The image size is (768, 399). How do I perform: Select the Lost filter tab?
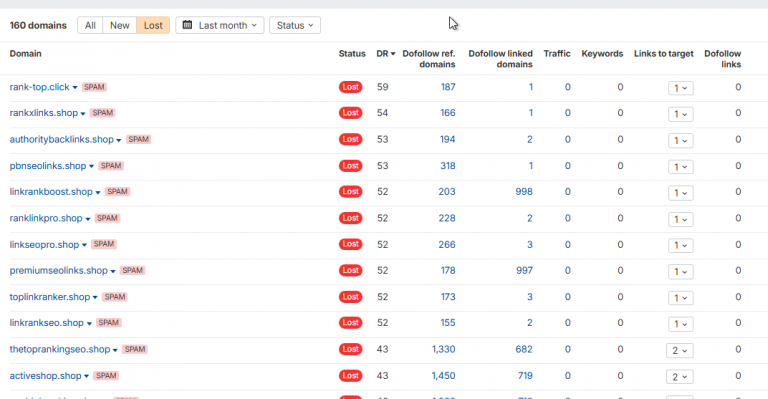coord(153,25)
